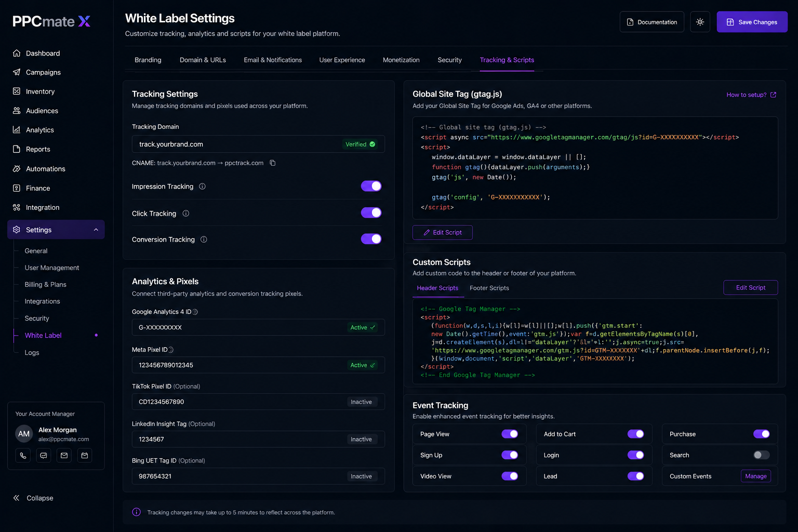The width and height of the screenshot is (798, 532).
Task: Open the Domain & URLs tab
Action: (203, 60)
